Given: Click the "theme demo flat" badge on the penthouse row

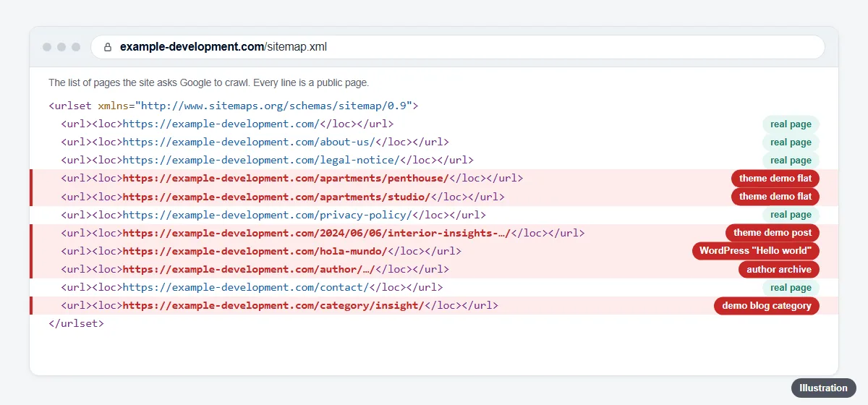Looking at the screenshot, I should click(x=775, y=179).
